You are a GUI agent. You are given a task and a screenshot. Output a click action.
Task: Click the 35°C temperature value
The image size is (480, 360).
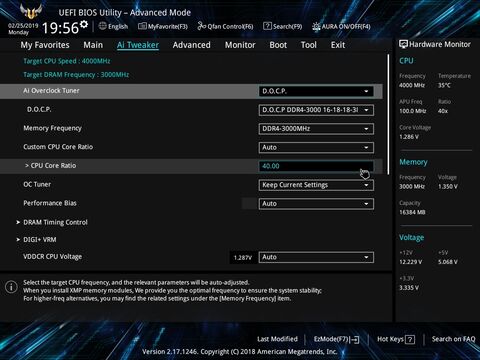444,85
